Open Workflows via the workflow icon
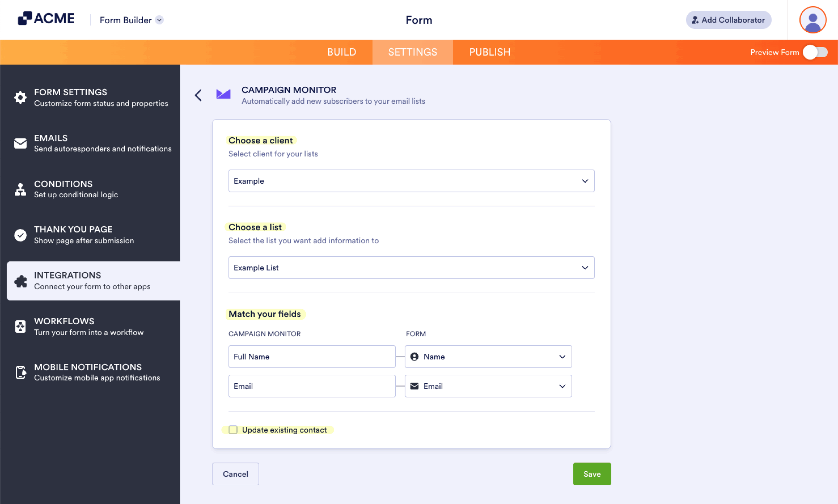Viewport: 838px width, 504px height. pyautogui.click(x=20, y=326)
